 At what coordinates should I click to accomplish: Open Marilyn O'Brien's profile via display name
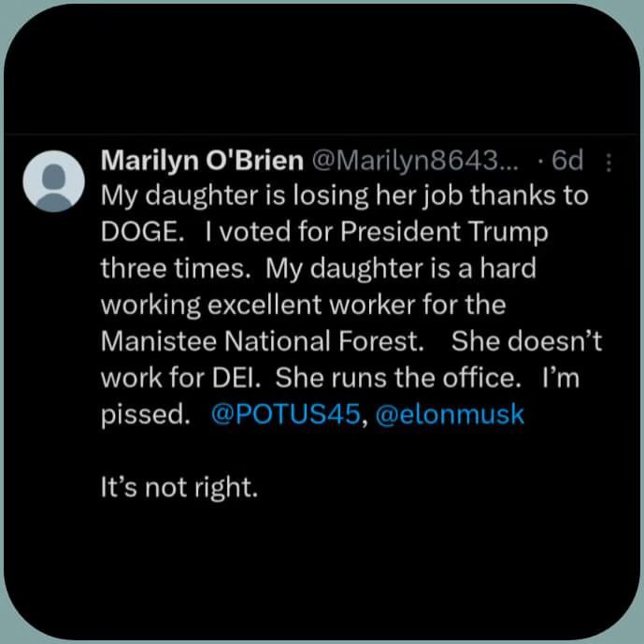coord(202,160)
